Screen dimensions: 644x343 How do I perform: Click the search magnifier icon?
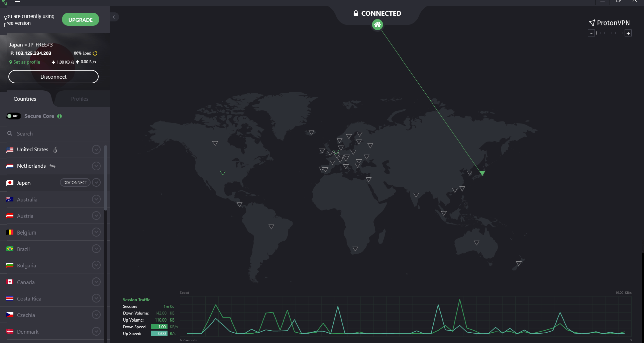click(10, 133)
